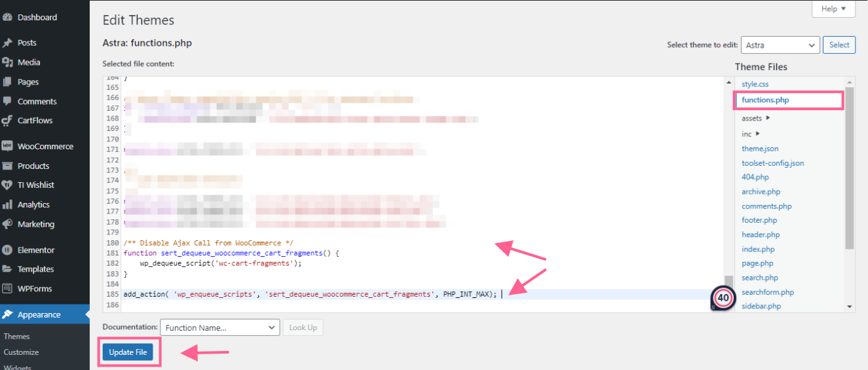Click the Dashboard gauge icon
Screen dimensions: 868x370
coord(8,18)
